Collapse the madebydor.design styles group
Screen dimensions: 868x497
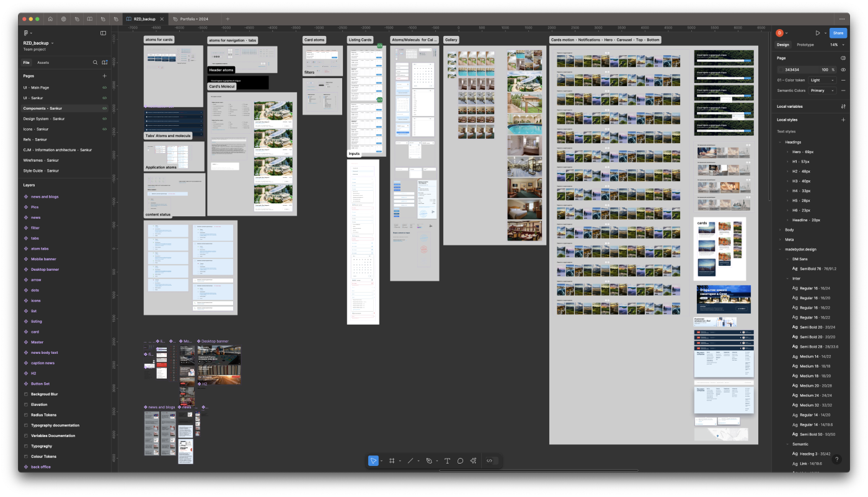click(780, 249)
